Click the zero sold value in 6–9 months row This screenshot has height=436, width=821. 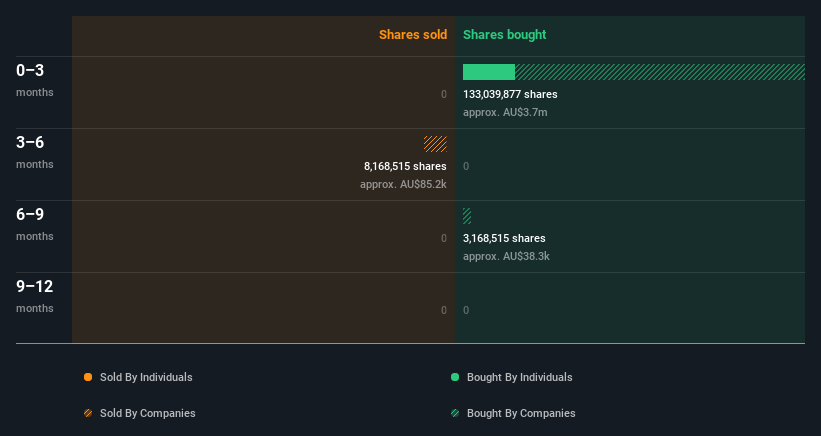(444, 239)
